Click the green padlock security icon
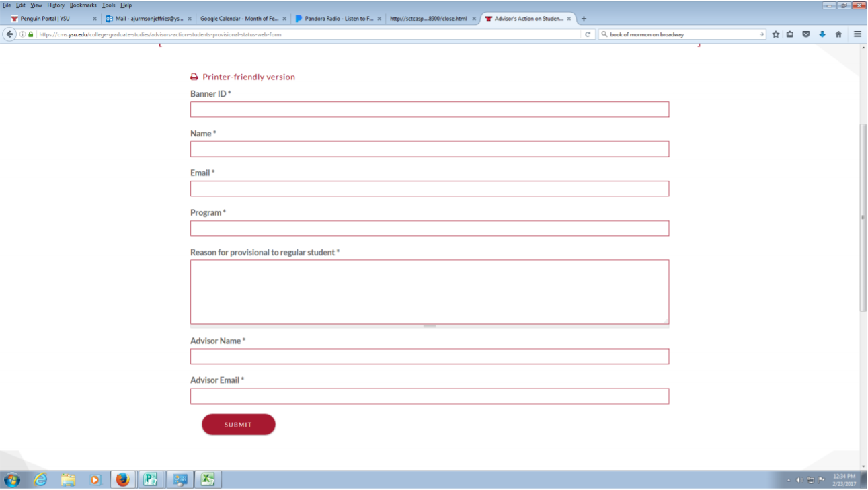868x490 pixels. click(31, 34)
